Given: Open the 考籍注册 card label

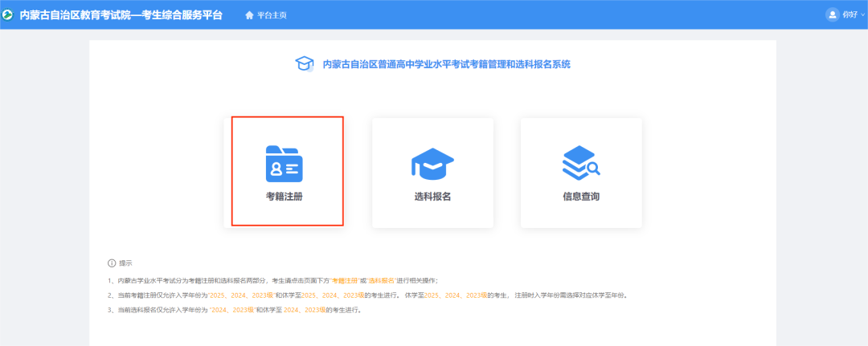Looking at the screenshot, I should click(284, 197).
